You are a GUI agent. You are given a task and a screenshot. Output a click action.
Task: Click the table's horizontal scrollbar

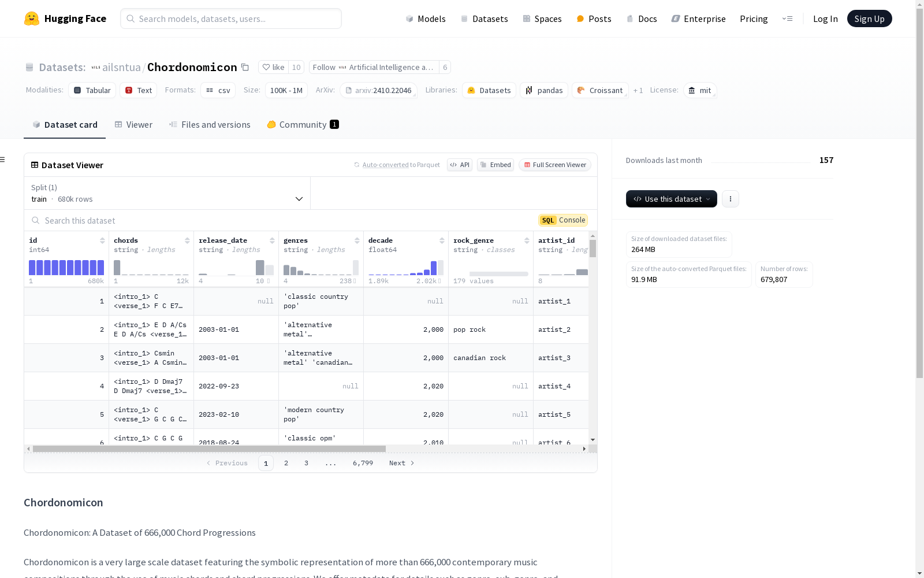pos(209,449)
